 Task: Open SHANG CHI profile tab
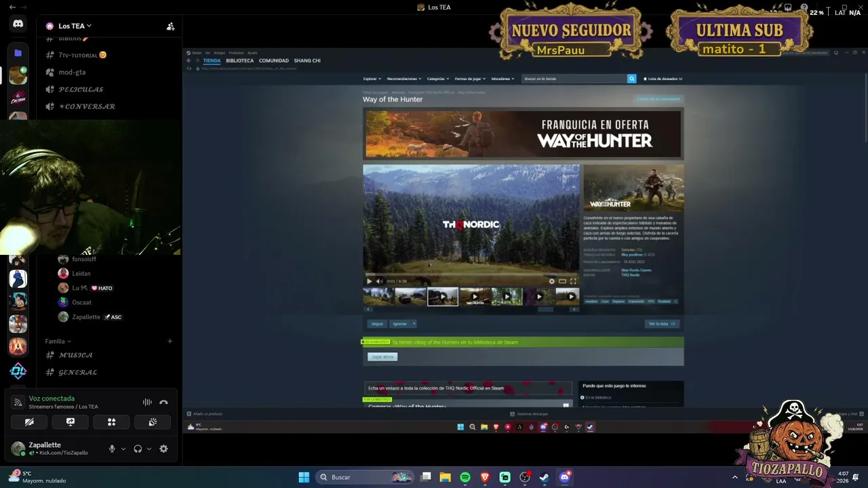(x=307, y=60)
